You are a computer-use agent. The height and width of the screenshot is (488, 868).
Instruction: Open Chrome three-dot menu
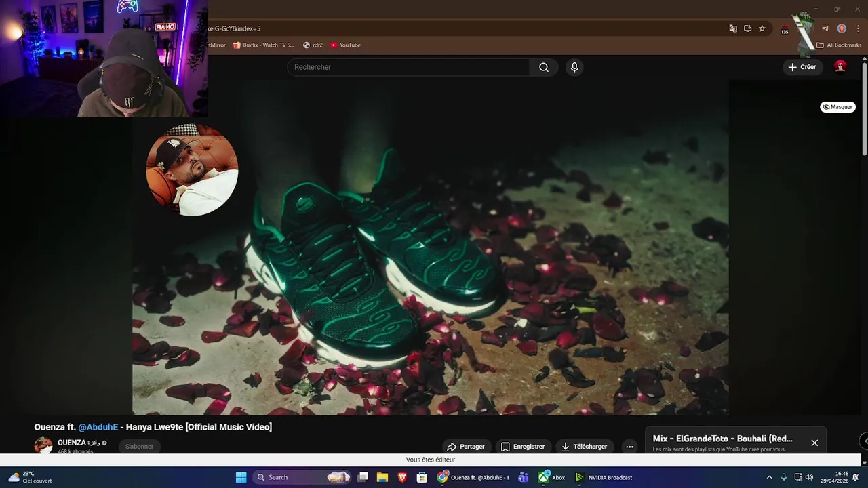click(858, 28)
